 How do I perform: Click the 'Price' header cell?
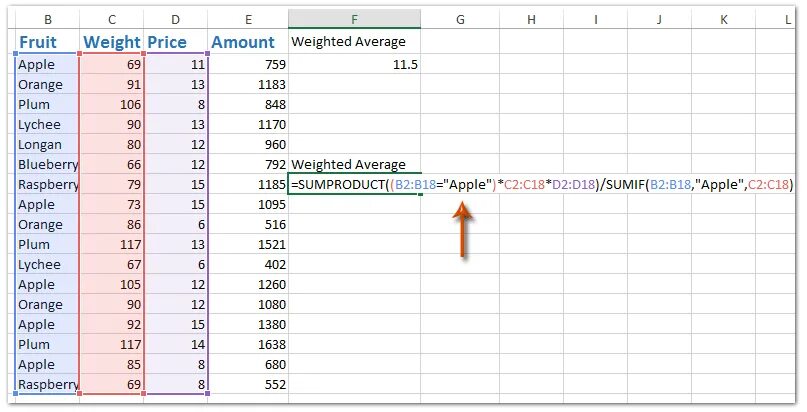click(176, 42)
